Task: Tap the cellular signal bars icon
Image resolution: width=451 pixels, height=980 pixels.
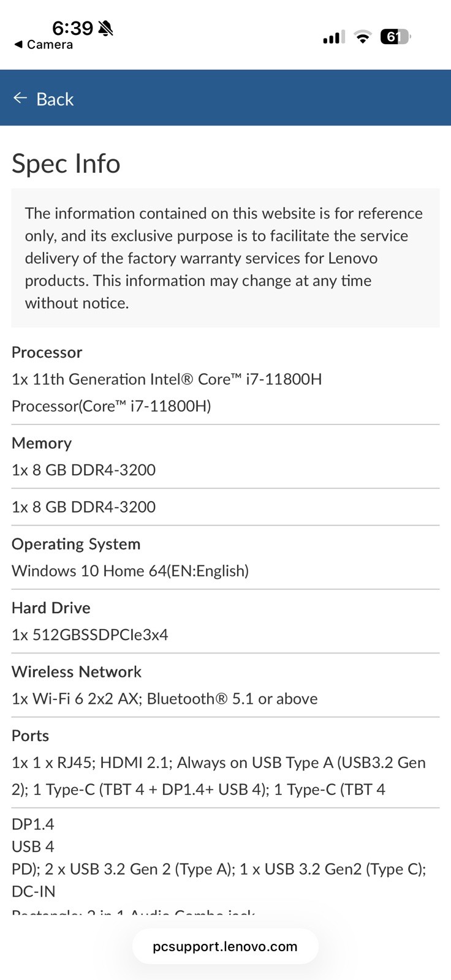Action: click(334, 37)
